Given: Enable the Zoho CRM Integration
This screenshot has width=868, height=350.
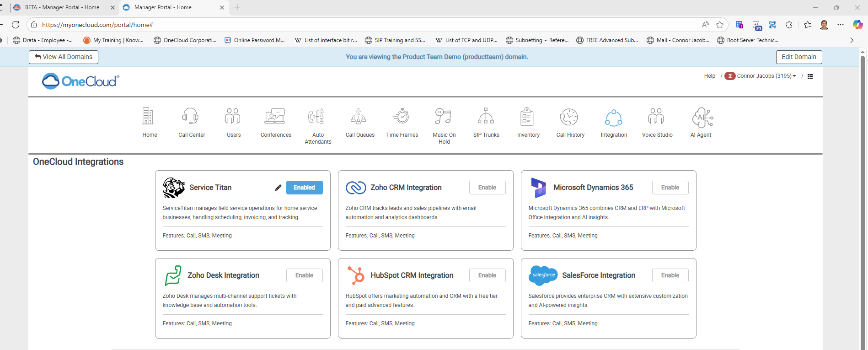Looking at the screenshot, I should click(487, 188).
